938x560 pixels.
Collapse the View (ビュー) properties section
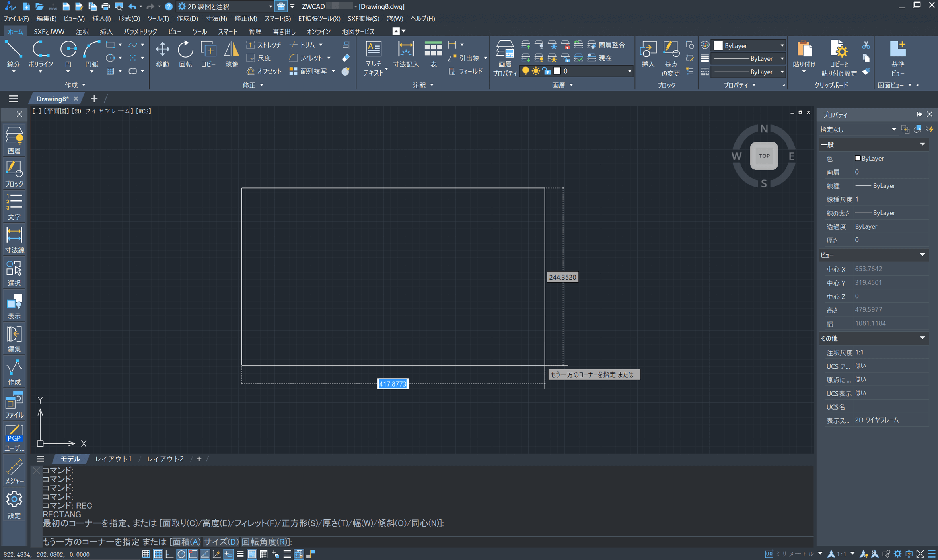(922, 255)
